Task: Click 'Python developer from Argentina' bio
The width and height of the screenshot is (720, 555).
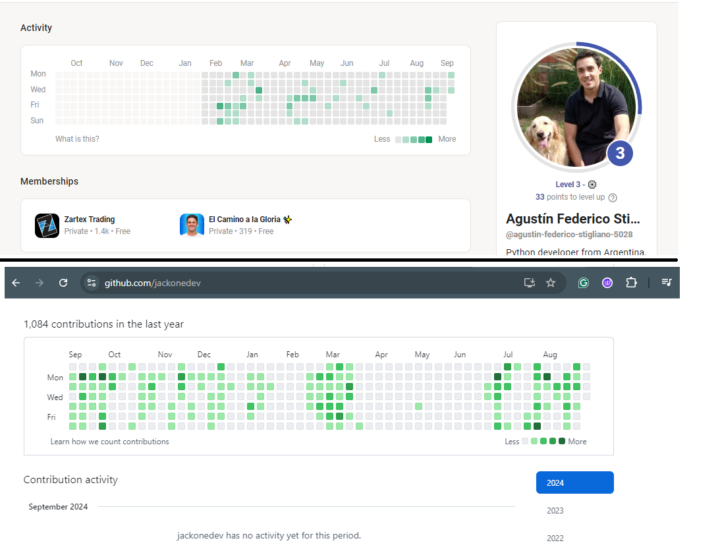Action: (576, 252)
